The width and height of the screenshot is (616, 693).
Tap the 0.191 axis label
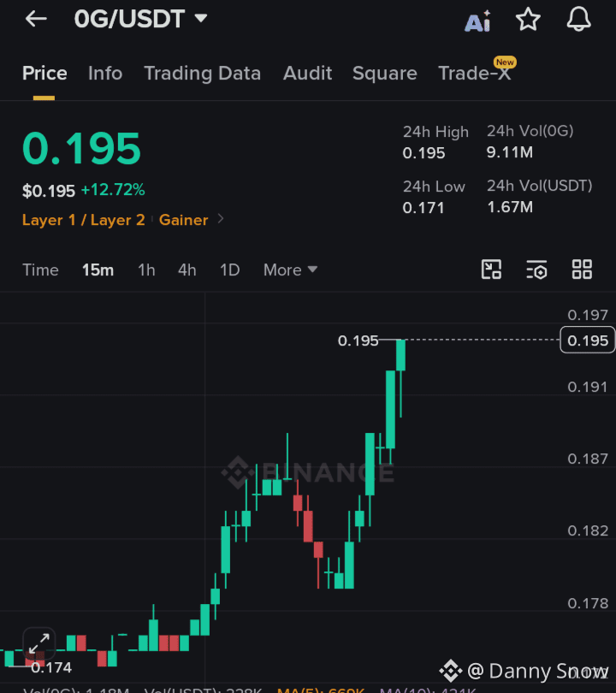[588, 388]
